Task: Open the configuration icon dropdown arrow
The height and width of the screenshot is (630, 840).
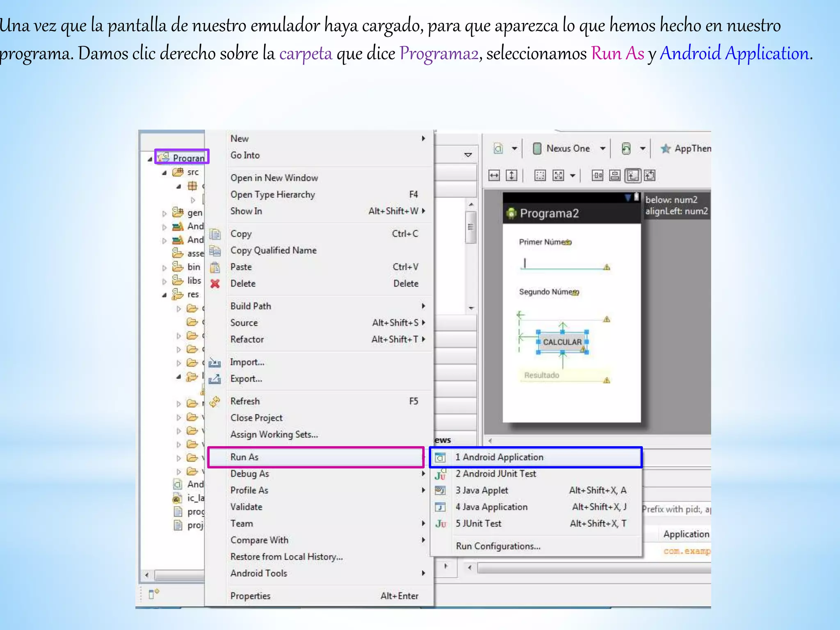Action: click(514, 148)
